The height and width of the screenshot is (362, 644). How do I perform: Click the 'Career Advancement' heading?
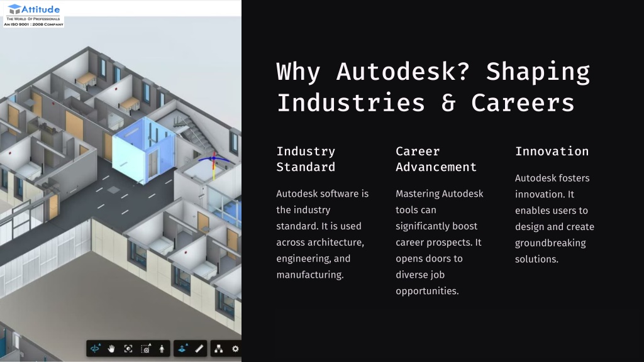click(x=436, y=159)
